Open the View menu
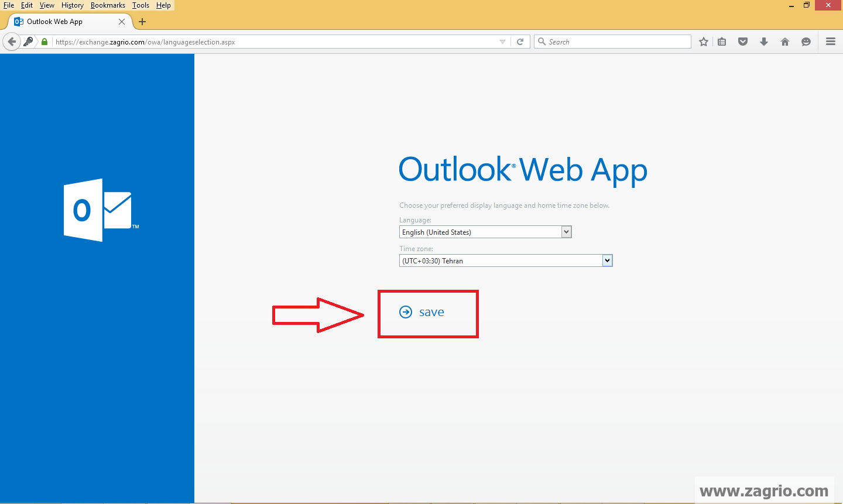This screenshot has width=843, height=504. point(47,5)
